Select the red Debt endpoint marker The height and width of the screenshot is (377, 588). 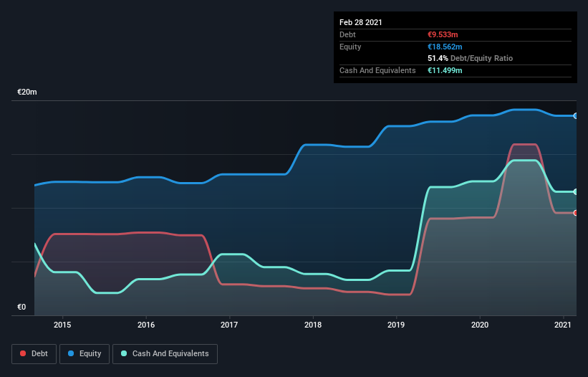576,213
